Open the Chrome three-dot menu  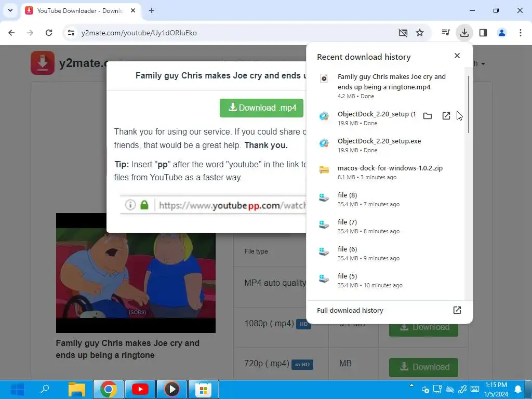[x=520, y=33]
